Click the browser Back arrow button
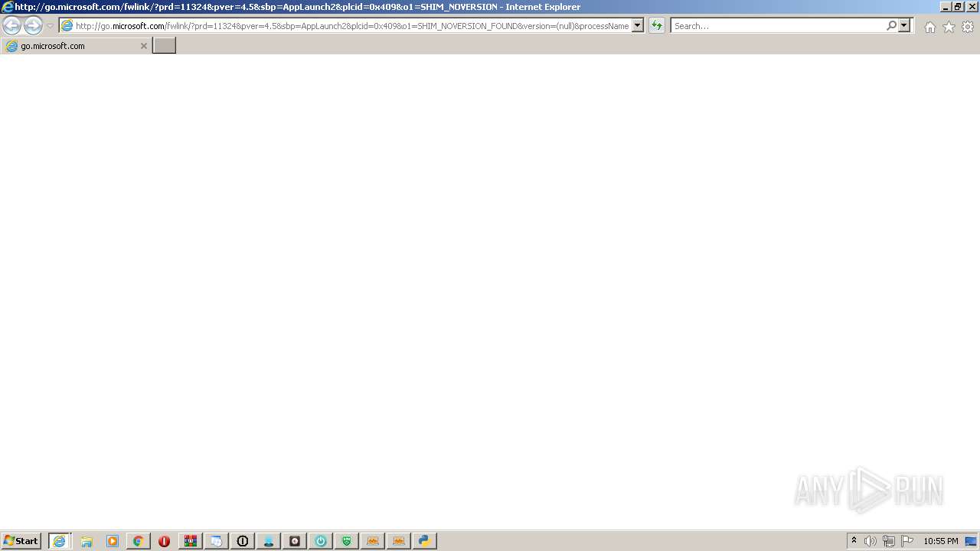Viewport: 980px width, 551px height. [11, 25]
